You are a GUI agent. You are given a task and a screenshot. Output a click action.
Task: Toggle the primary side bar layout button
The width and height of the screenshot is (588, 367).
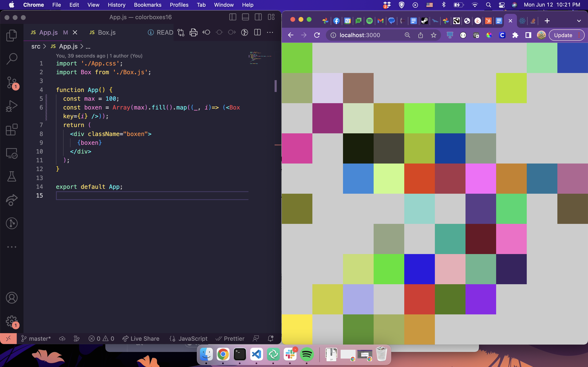233,17
